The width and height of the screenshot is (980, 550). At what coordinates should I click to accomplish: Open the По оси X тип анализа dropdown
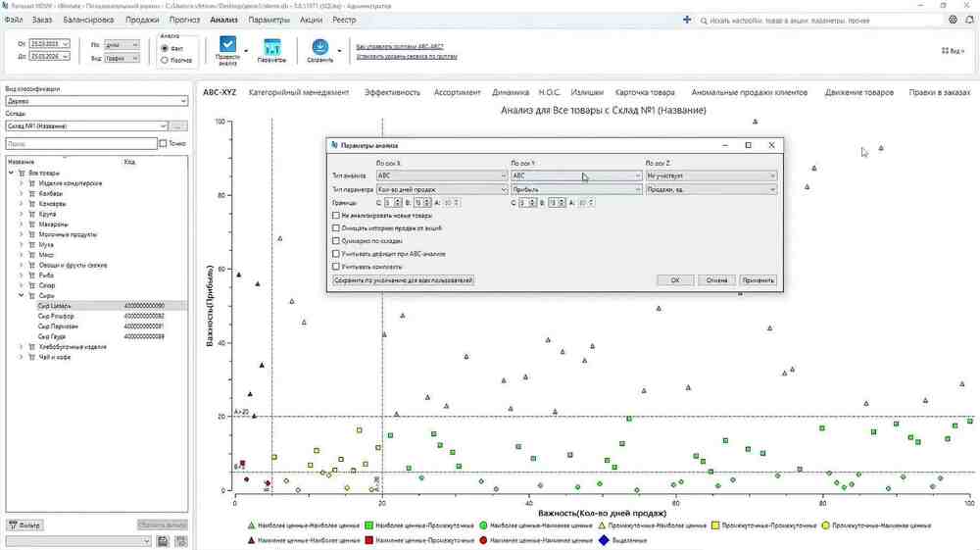coord(442,175)
